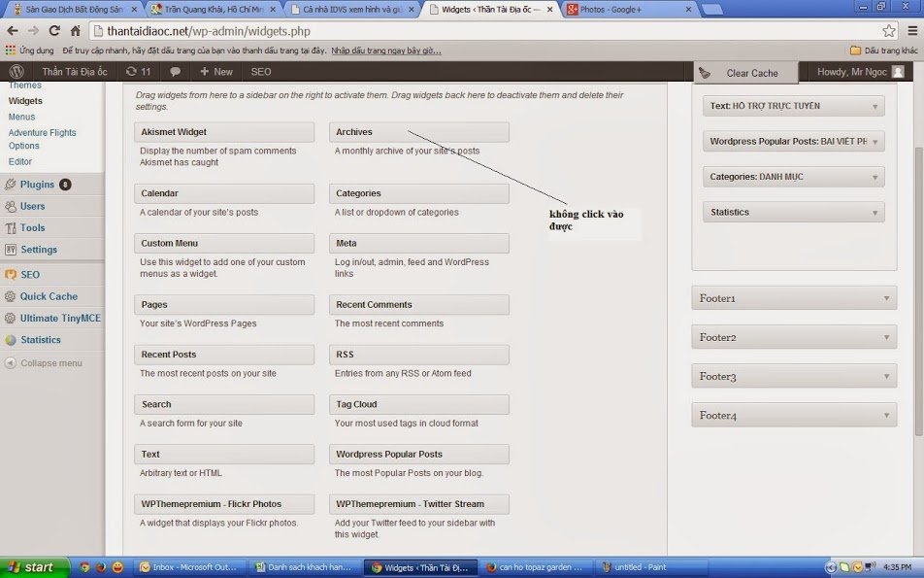Select the Calendar available widget
This screenshot has height=578, width=924.
tap(224, 193)
